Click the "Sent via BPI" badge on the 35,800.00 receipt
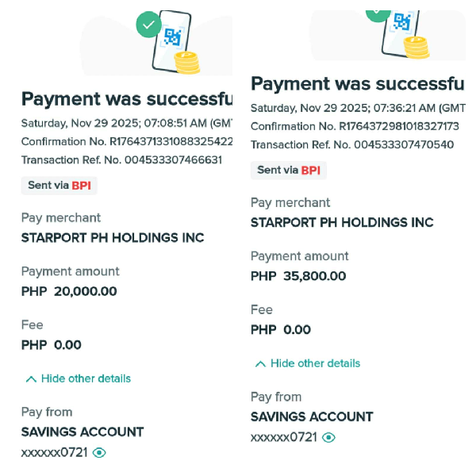Image resolution: width=476 pixels, height=476 pixels. (289, 171)
